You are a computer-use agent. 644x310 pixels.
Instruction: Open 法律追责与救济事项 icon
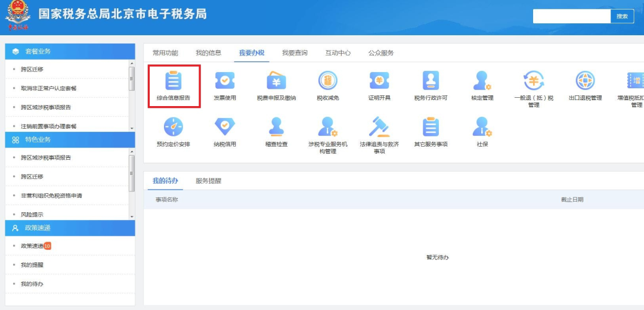point(379,126)
